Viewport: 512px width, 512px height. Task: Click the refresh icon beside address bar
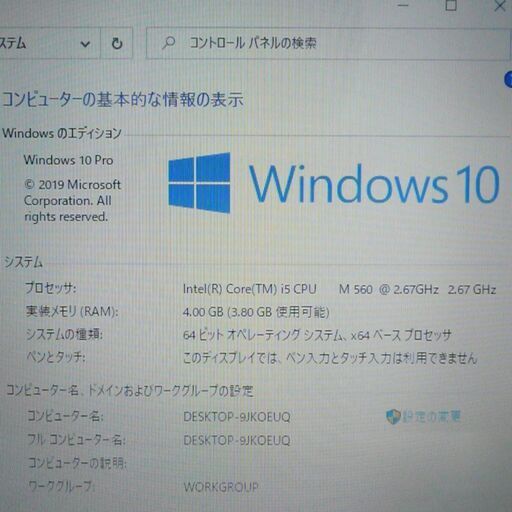(117, 43)
